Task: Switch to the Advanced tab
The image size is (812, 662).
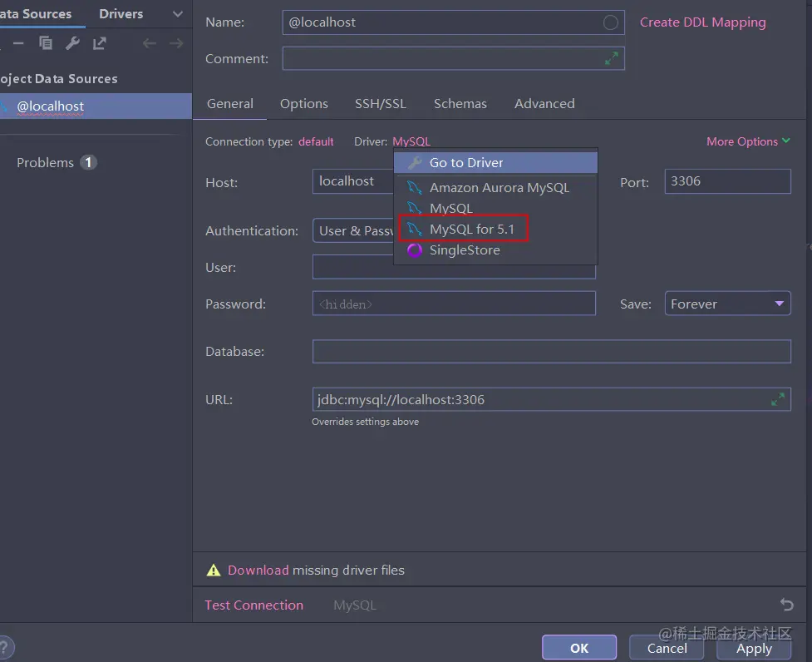Action: click(x=544, y=104)
